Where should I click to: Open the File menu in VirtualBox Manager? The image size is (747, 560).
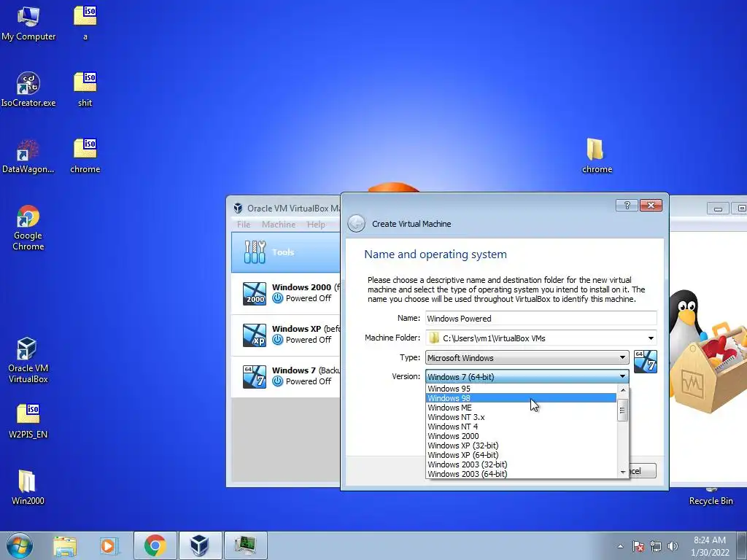[244, 225]
